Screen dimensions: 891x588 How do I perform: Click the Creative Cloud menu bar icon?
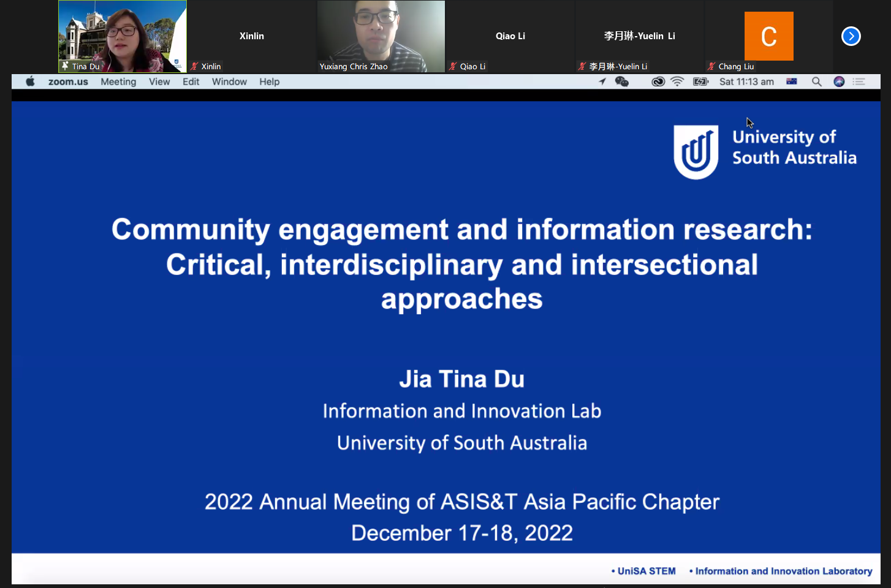coord(658,81)
